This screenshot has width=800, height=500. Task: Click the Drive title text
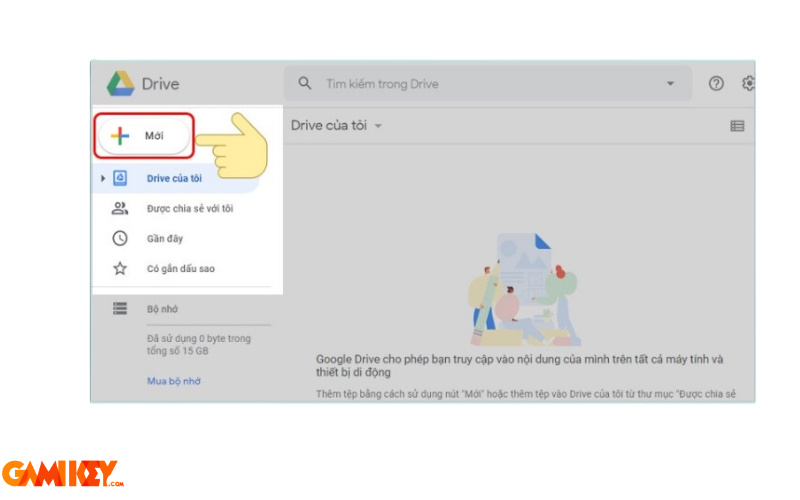tap(160, 84)
